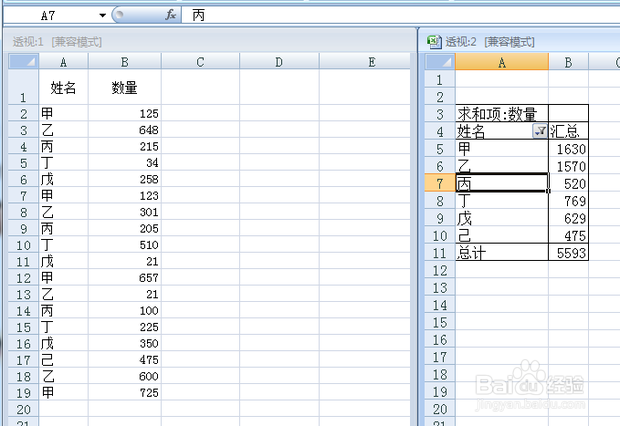Click cell with value 205

coord(125,228)
